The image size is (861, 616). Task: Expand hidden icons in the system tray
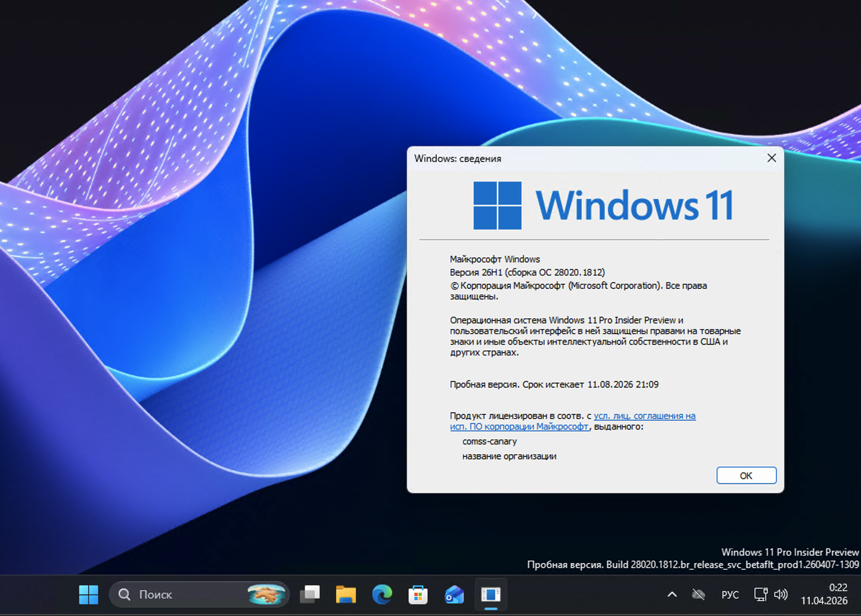coord(672,595)
